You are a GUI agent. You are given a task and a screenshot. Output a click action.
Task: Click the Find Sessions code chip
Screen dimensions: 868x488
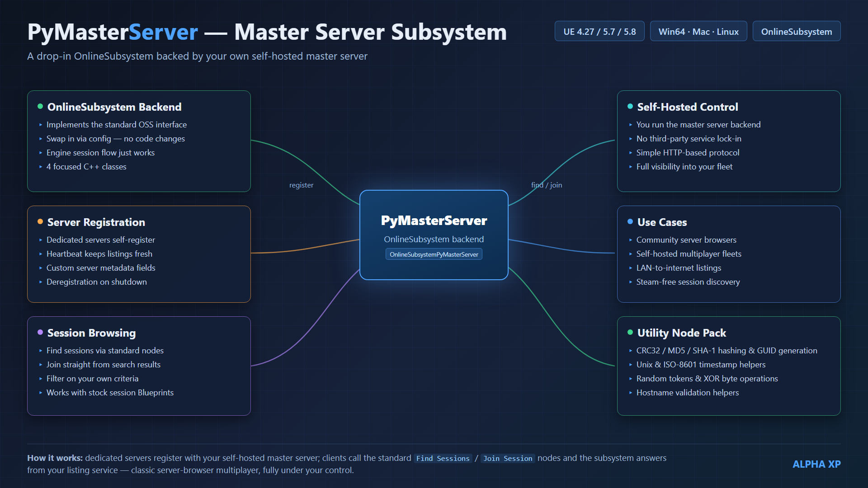click(443, 459)
